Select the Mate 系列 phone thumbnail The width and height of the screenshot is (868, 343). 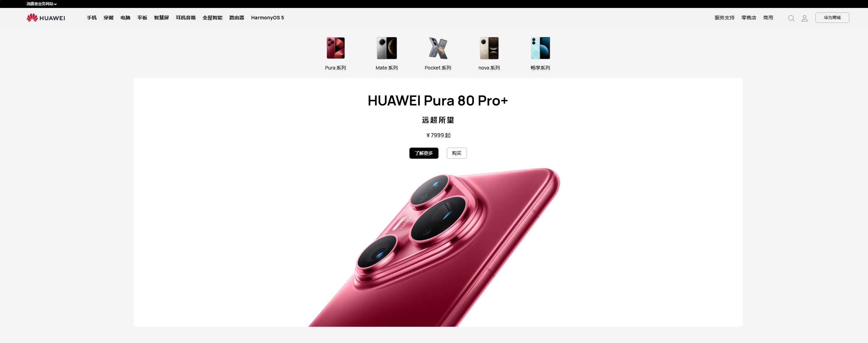click(387, 48)
